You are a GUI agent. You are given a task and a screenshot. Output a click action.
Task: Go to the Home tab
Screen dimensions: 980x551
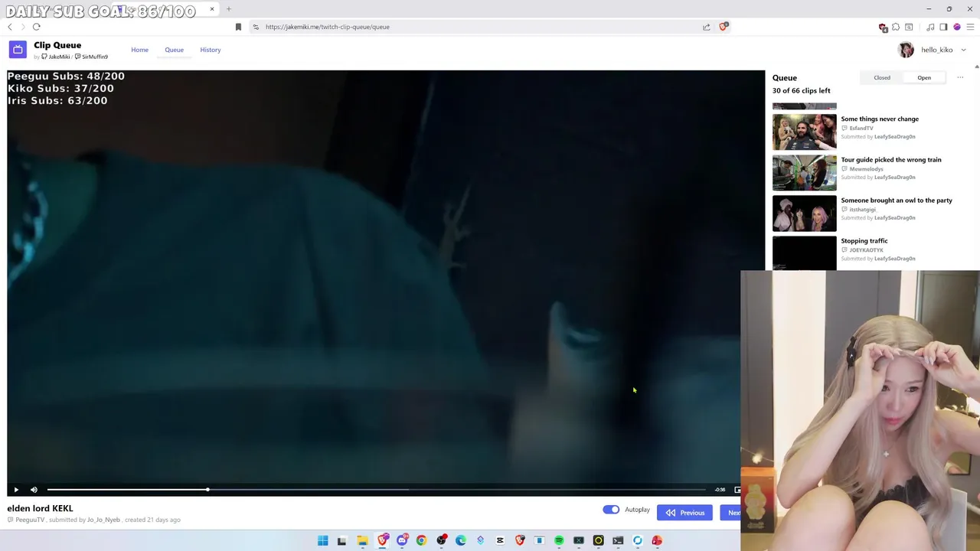(139, 50)
